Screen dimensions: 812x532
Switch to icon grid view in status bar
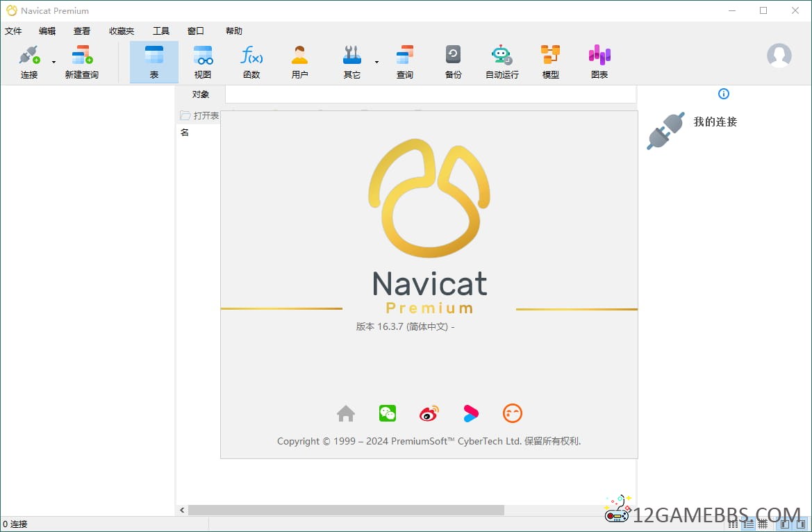click(x=734, y=524)
